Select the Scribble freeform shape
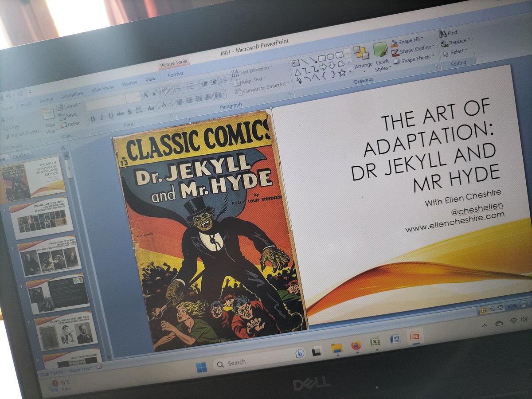The height and width of the screenshot is (399, 532). click(x=299, y=81)
